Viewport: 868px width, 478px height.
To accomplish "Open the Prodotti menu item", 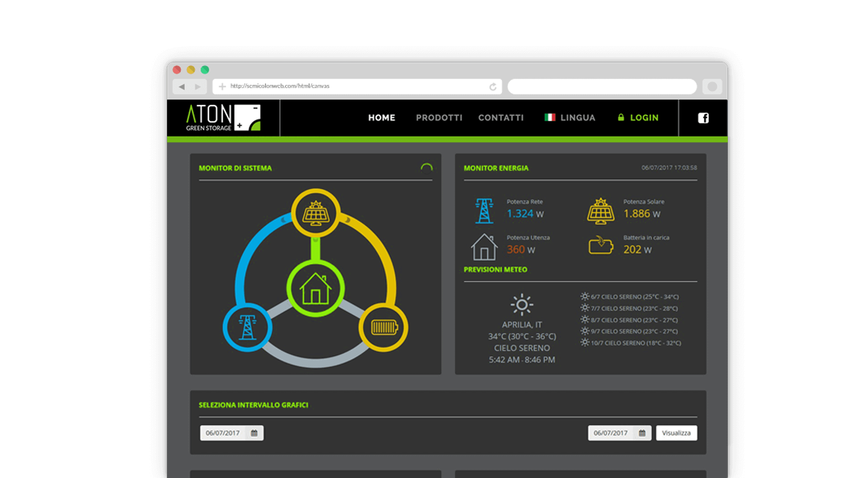I will point(439,118).
